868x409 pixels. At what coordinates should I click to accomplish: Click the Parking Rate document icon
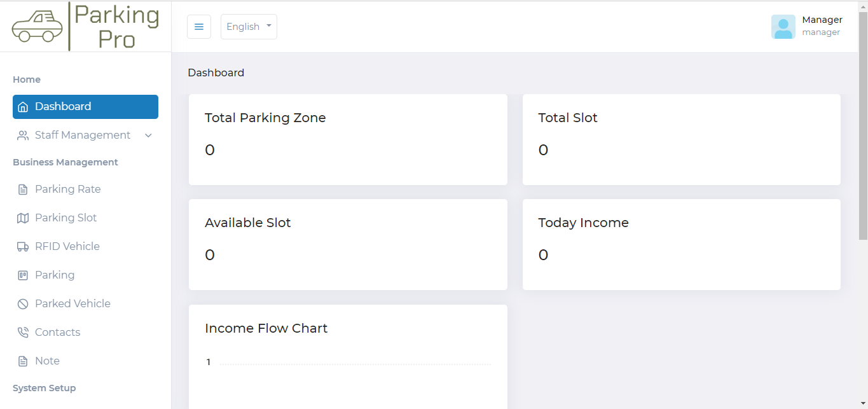pos(23,190)
